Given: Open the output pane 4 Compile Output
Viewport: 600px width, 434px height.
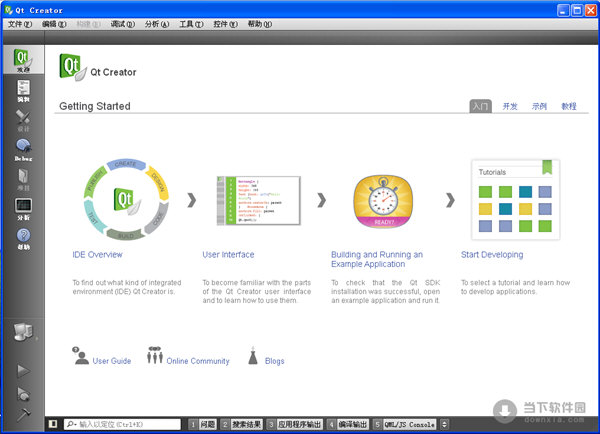Looking at the screenshot, I should click(348, 424).
